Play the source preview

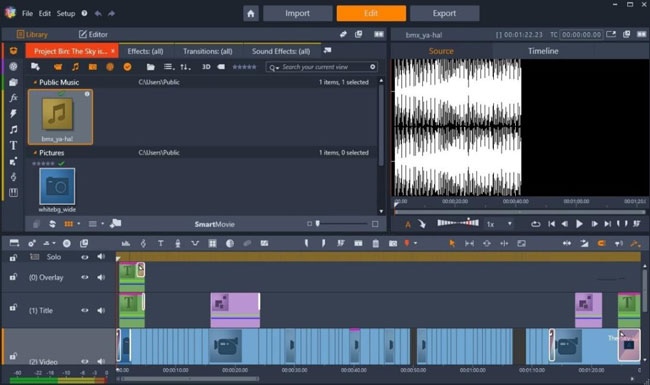pyautogui.click(x=579, y=224)
